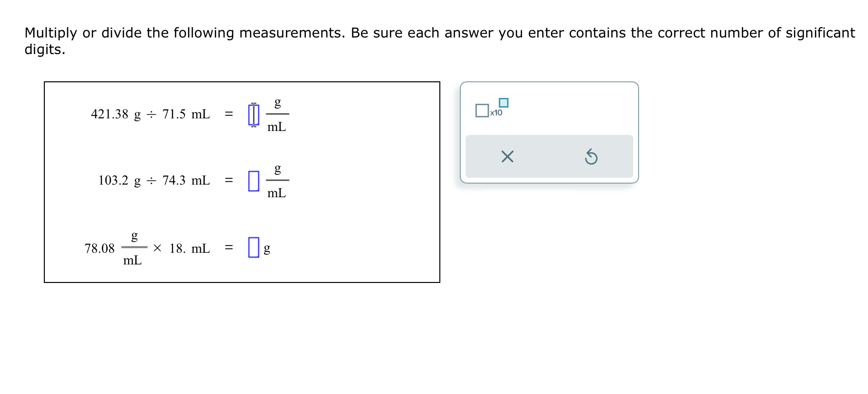Click the gray toolbar strip in the palette

(549, 156)
